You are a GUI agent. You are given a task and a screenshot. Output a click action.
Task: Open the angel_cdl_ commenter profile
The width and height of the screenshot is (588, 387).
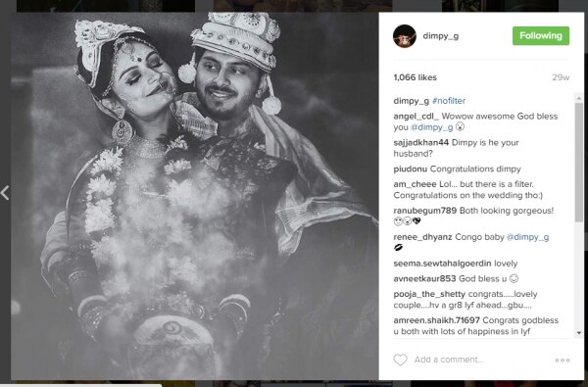coord(416,117)
